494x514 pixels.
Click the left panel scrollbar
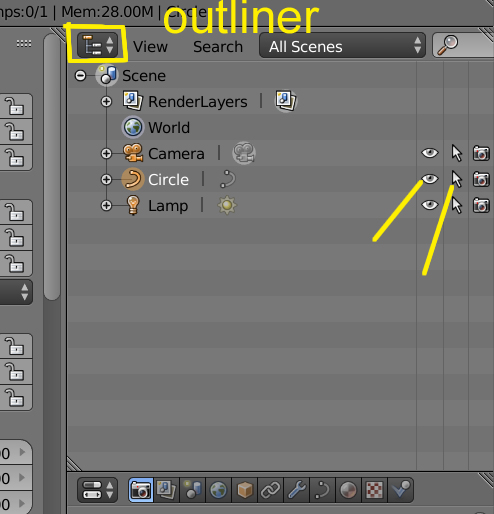(52, 167)
